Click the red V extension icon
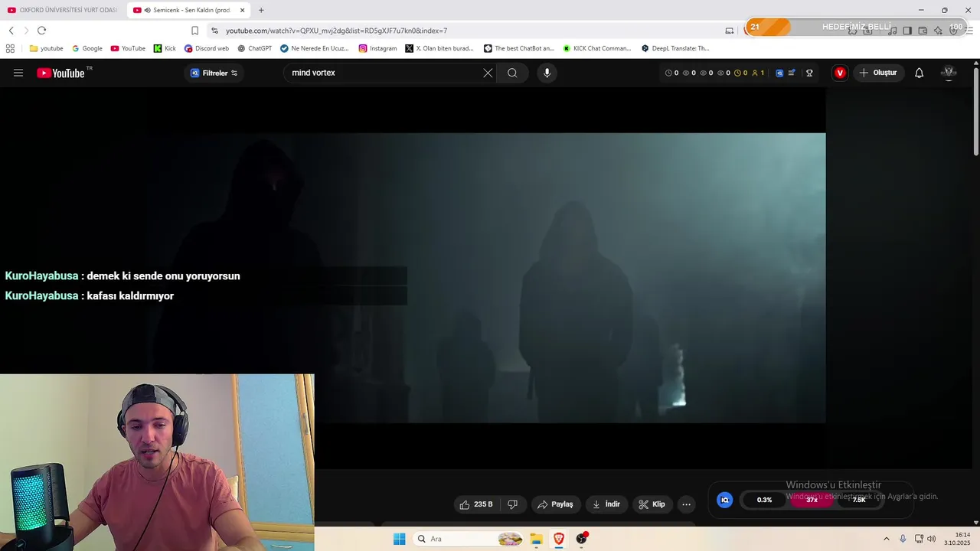 click(840, 73)
